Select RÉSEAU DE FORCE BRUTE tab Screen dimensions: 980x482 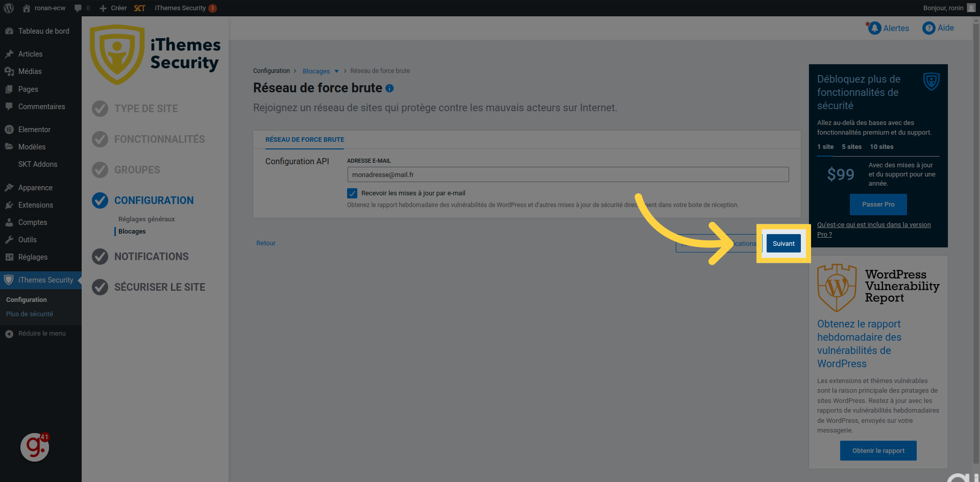click(305, 140)
